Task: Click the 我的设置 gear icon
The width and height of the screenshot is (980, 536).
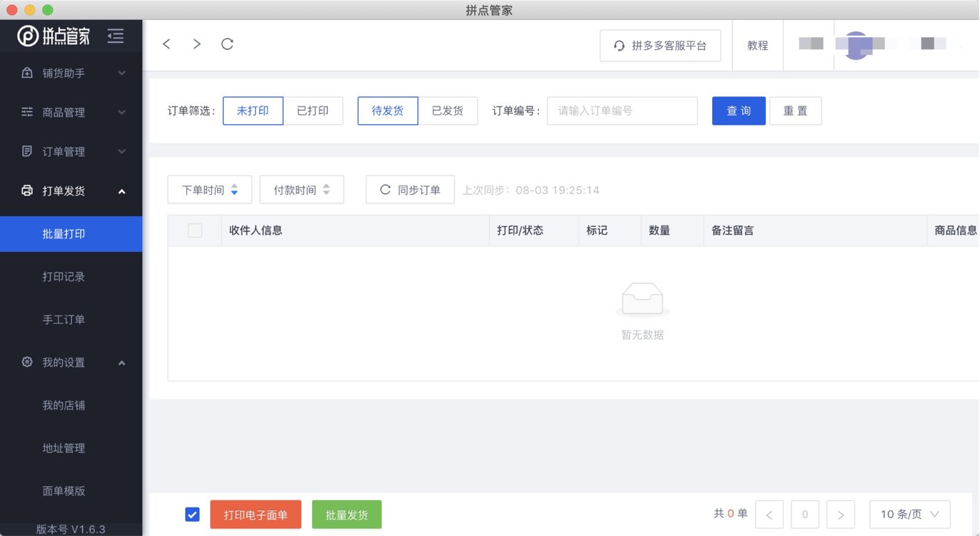Action: tap(26, 362)
